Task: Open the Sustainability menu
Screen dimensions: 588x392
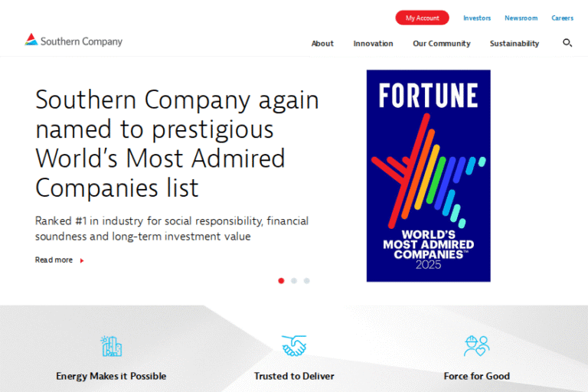Action: [514, 44]
